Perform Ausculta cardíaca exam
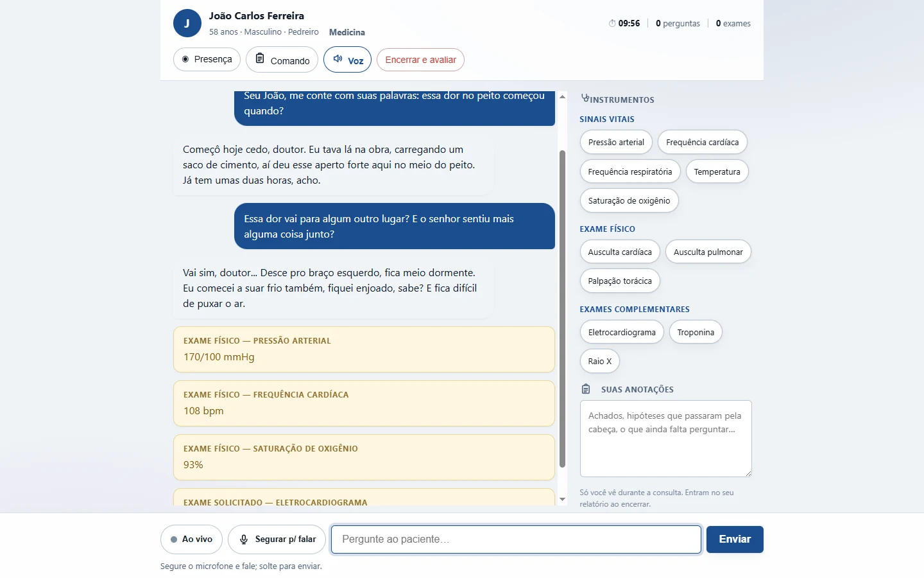924x578 pixels. (620, 252)
